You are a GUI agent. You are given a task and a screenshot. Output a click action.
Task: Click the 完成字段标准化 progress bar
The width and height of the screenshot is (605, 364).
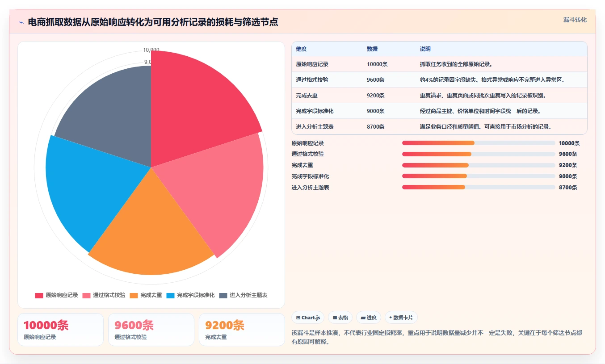(x=479, y=176)
